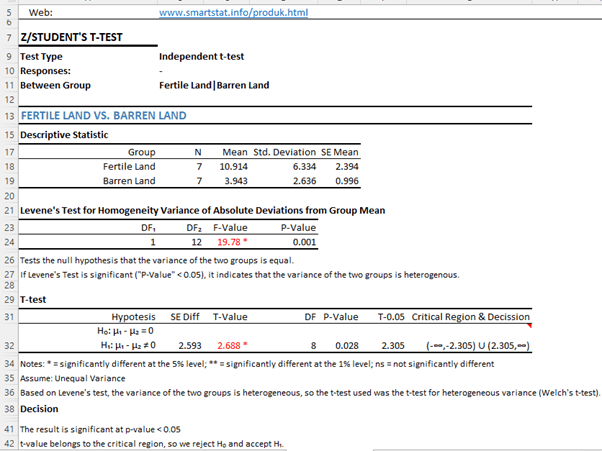This screenshot has height=451, width=602.
Task: Select the critical region interval cell
Action: [x=470, y=345]
